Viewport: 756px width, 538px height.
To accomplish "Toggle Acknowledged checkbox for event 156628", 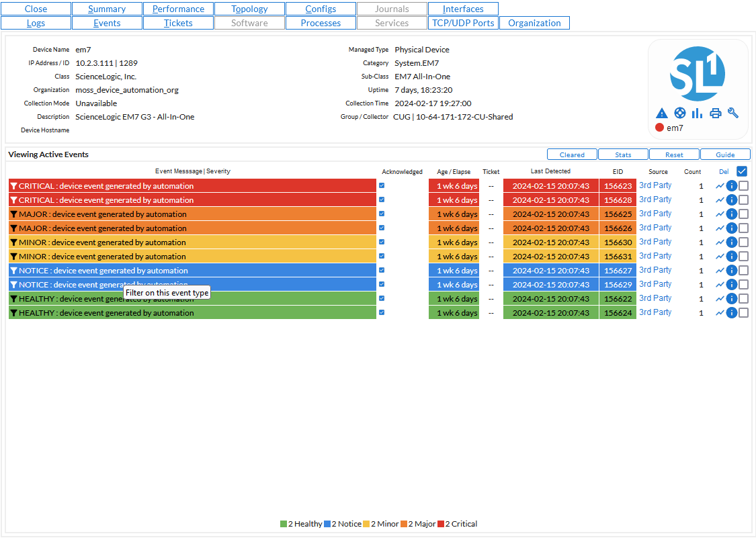I will [382, 199].
